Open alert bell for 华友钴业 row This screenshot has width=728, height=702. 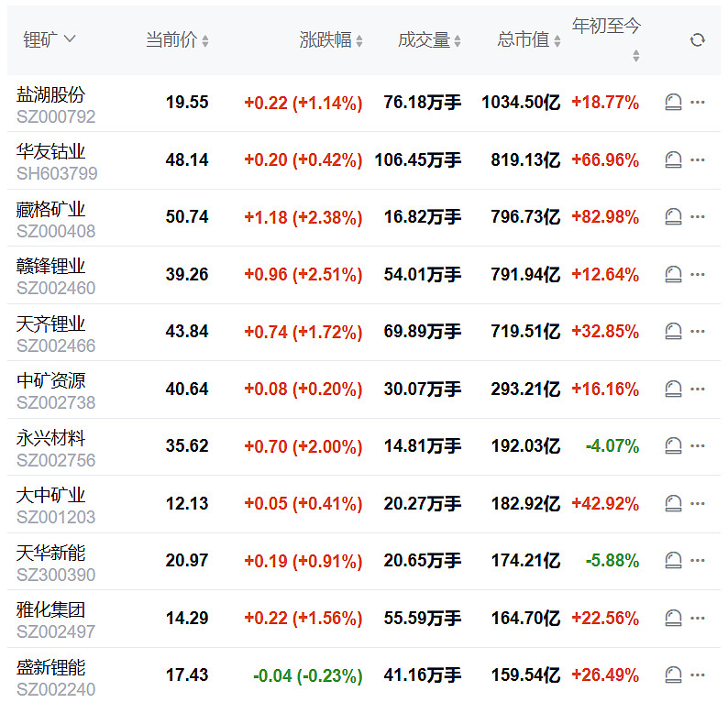coord(673,160)
